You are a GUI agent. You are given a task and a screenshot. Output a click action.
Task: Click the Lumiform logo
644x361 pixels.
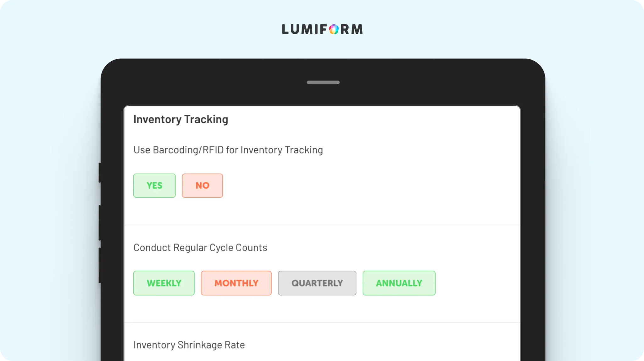click(x=322, y=29)
